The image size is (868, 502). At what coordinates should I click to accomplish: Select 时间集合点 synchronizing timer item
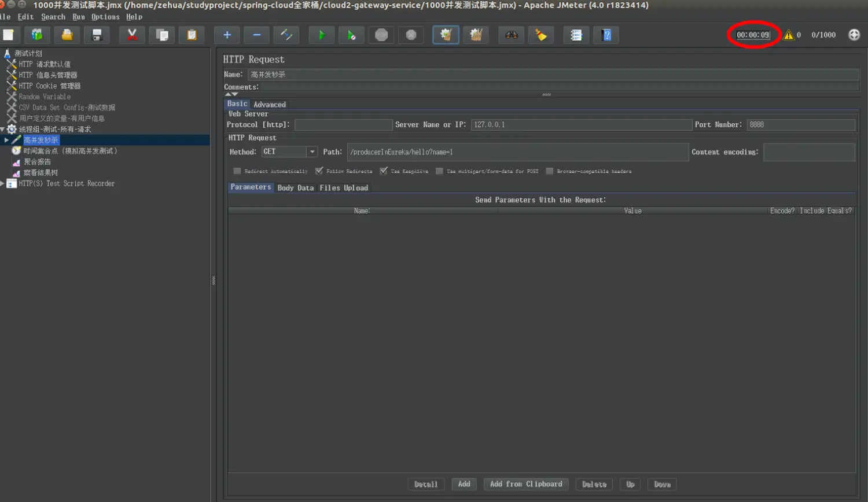tap(70, 151)
